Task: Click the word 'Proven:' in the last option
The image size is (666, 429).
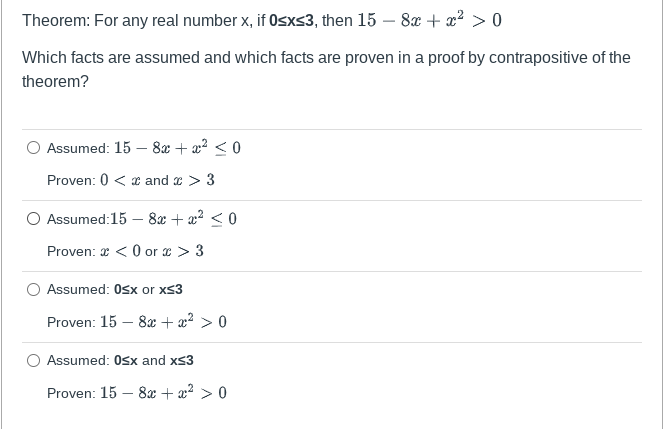Action: click(71, 393)
